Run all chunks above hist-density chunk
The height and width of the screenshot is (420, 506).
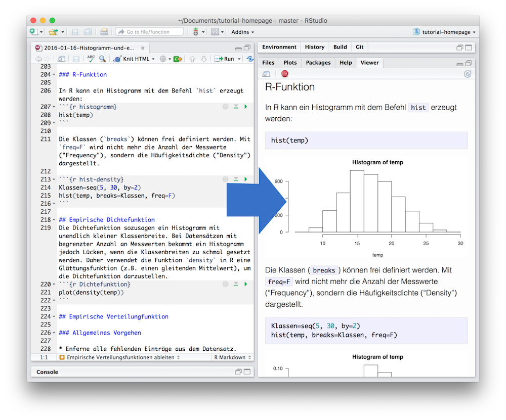[x=236, y=179]
